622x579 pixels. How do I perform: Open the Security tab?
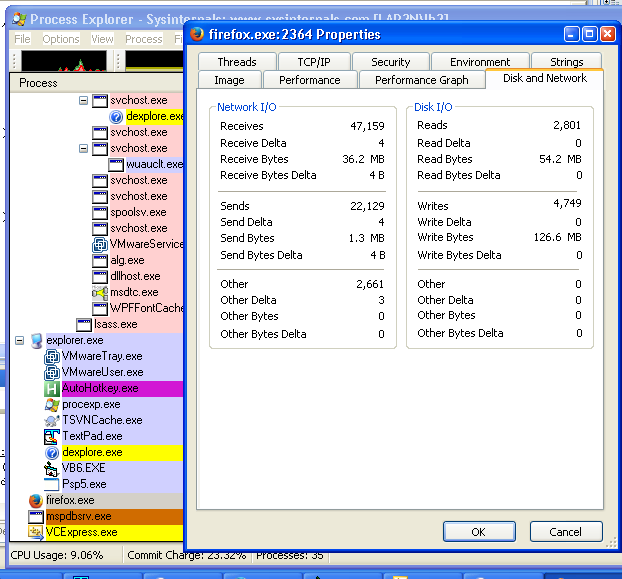click(391, 62)
